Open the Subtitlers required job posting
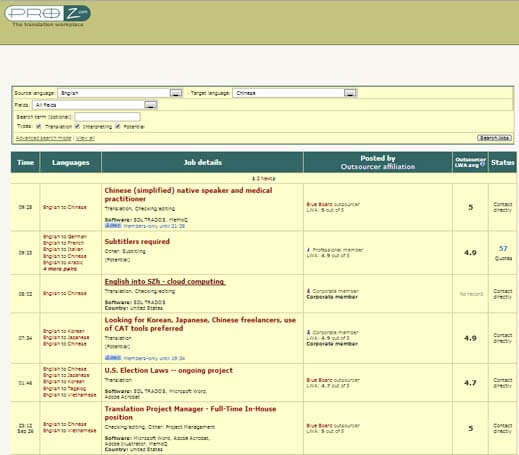Image resolution: width=519 pixels, height=455 pixels. [x=137, y=241]
